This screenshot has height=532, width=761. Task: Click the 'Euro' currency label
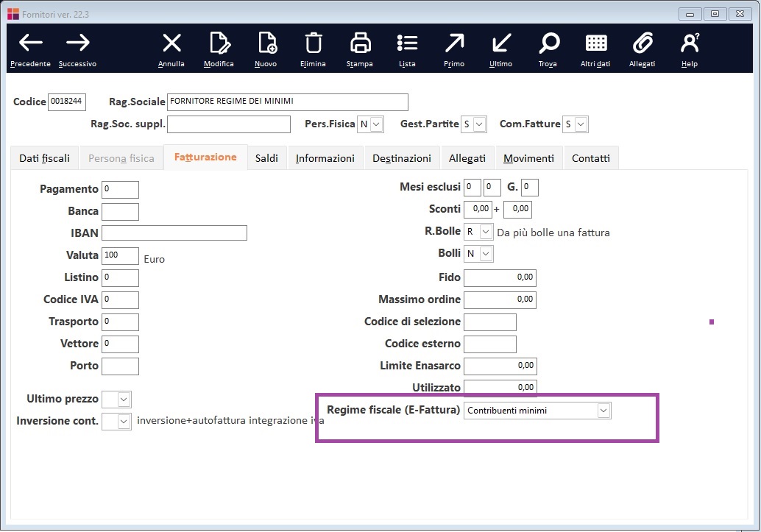[155, 260]
